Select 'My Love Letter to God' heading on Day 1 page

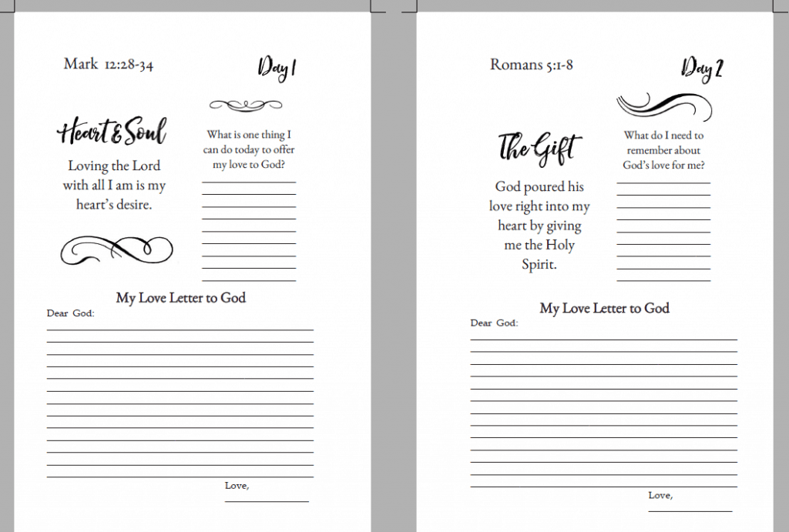[x=181, y=297]
